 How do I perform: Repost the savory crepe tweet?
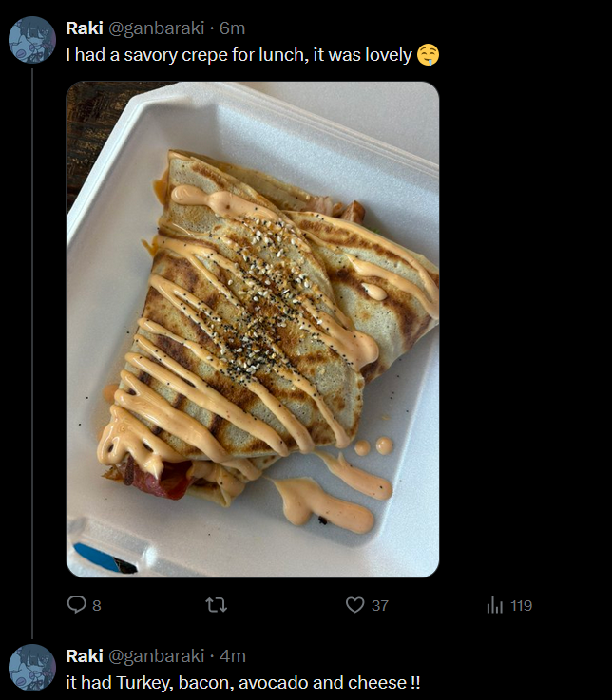tap(217, 605)
